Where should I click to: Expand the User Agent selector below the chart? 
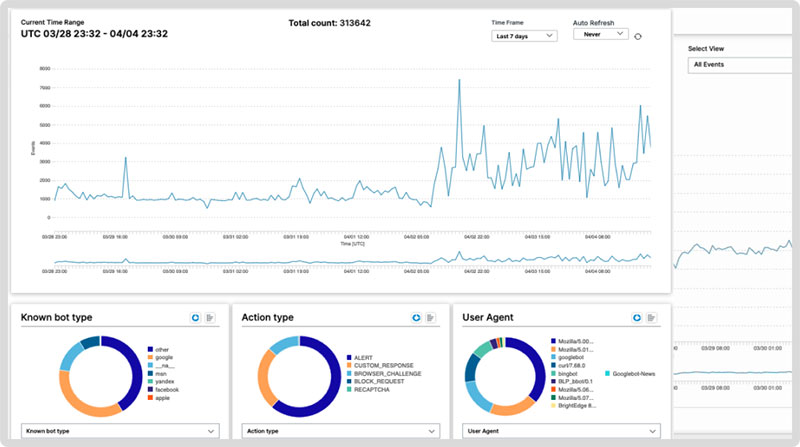click(560, 430)
